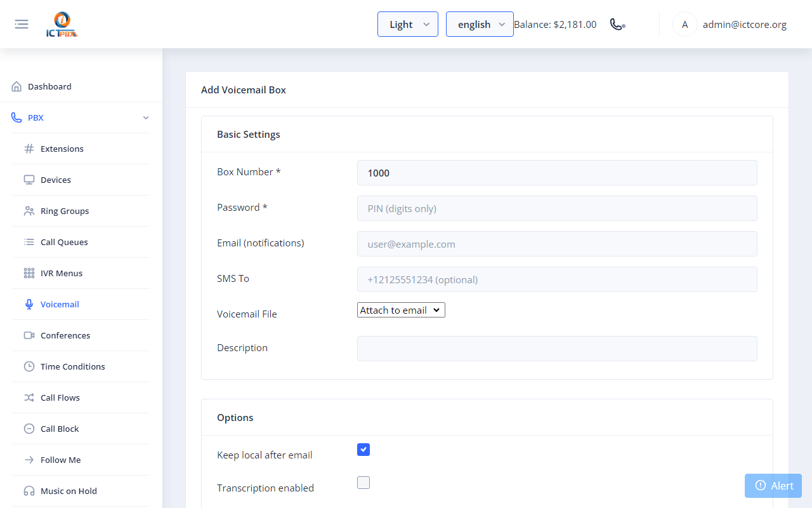Screen dimensions: 812x508
Task: Click the Extensions hash icon
Action: (x=29, y=149)
